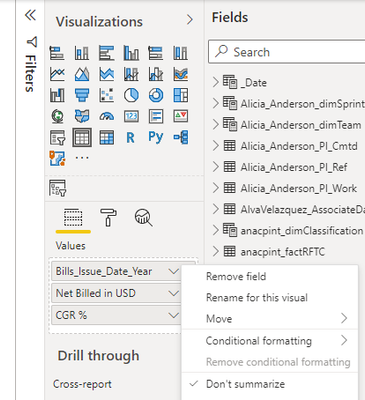Viewport: 365px width, 400px height.
Task: Expand the Alicia_Anderson_dimSprint table
Action: tap(216, 103)
